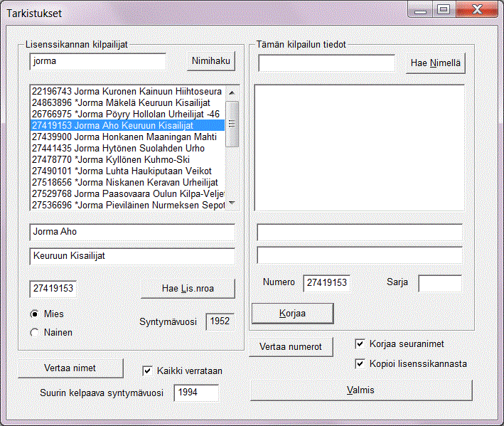Uncheck the Korjaa seuranimet checkbox

[x=360, y=344]
